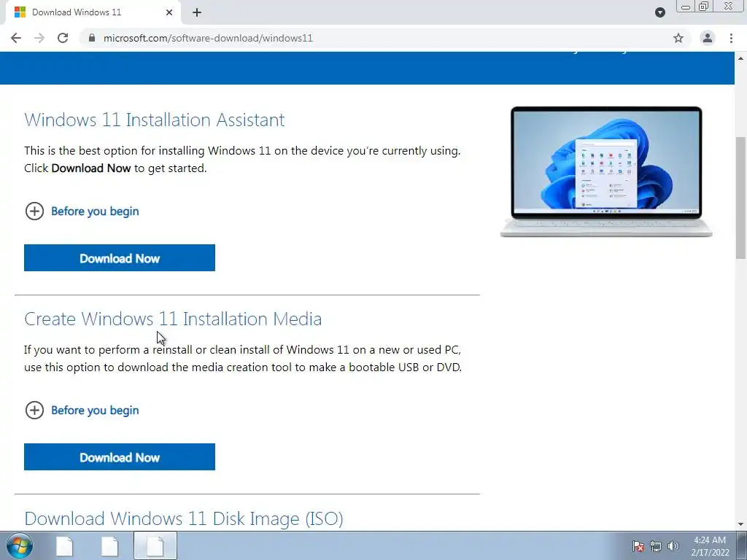The image size is (747, 560).
Task: Click the Windows 11 laptop image
Action: [x=606, y=172]
